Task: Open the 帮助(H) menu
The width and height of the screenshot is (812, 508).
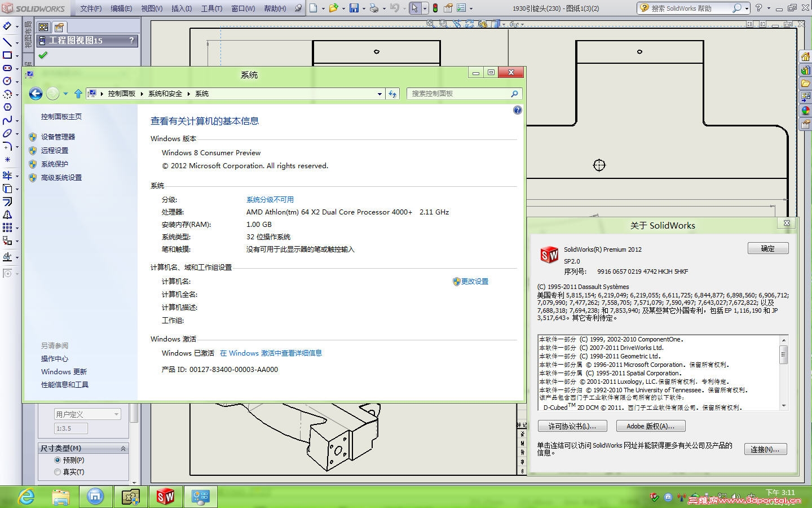Action: (x=275, y=8)
